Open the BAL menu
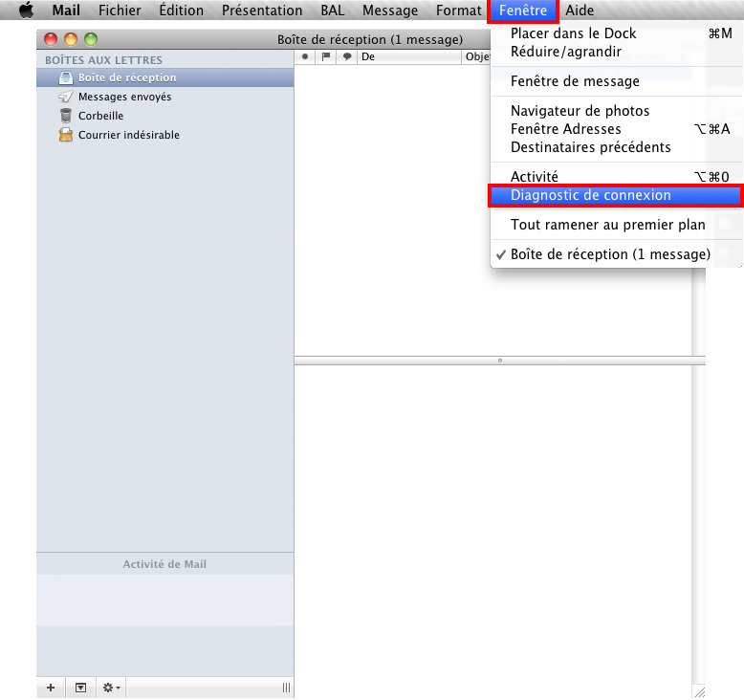 coord(333,10)
